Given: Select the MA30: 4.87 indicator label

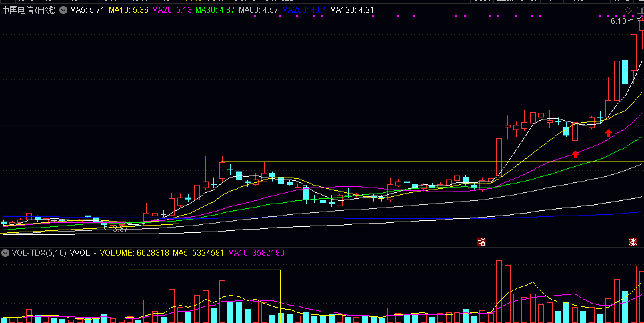Looking at the screenshot, I should coord(215,10).
